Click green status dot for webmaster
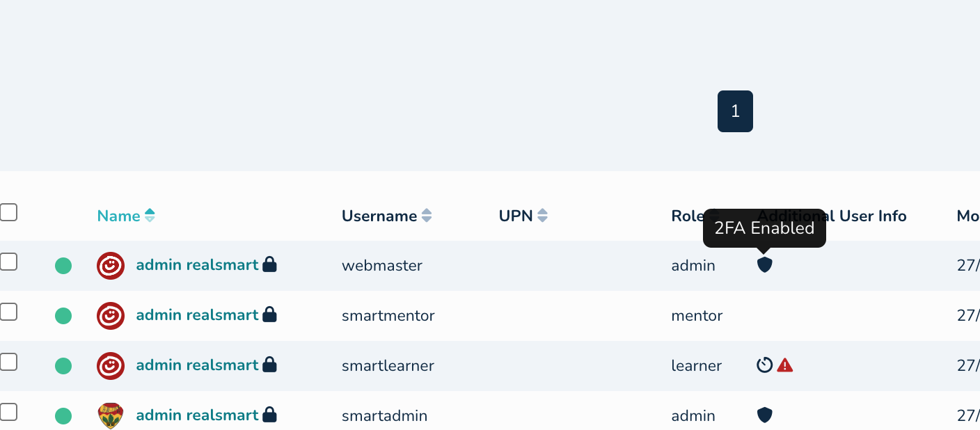This screenshot has height=430, width=980. coord(63,265)
